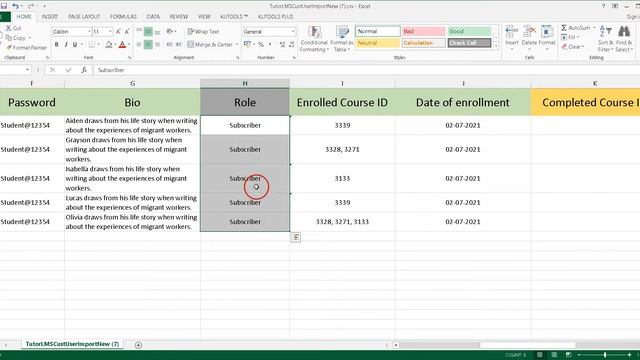Decrease font size with the smaller A icon

pyautogui.click(x=127, y=31)
